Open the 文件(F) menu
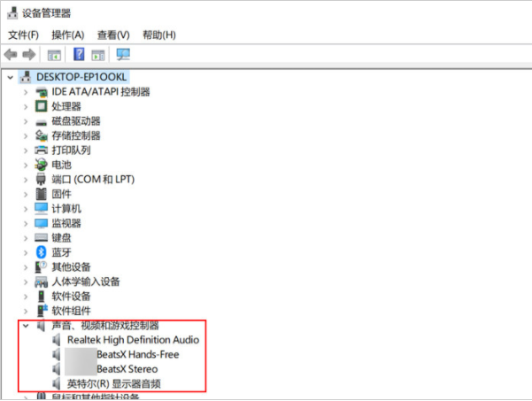The width and height of the screenshot is (532, 401). 23,35
